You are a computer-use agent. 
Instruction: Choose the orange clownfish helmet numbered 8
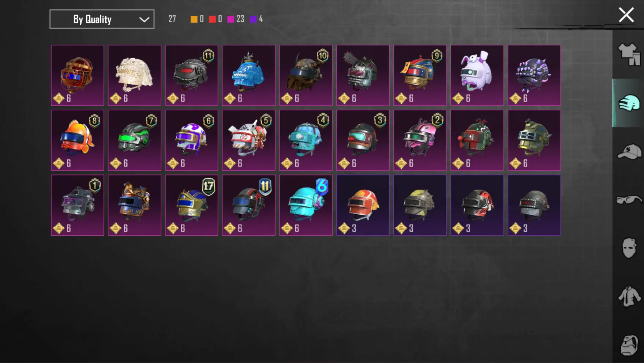pyautogui.click(x=77, y=140)
